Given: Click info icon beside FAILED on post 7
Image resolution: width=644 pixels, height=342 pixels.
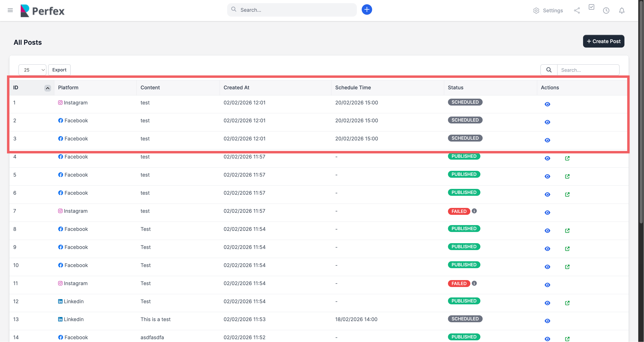Looking at the screenshot, I should pyautogui.click(x=474, y=211).
